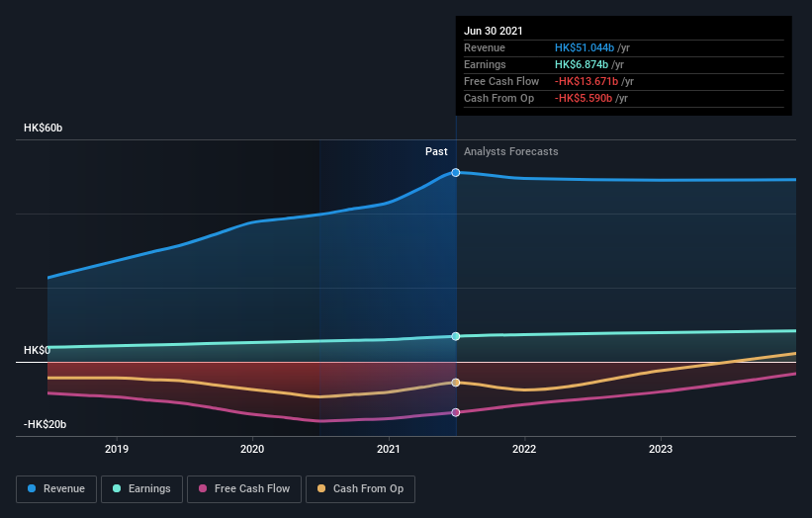Click the pink Free Cash Flow data point
This screenshot has width=812, height=518.
tap(456, 412)
